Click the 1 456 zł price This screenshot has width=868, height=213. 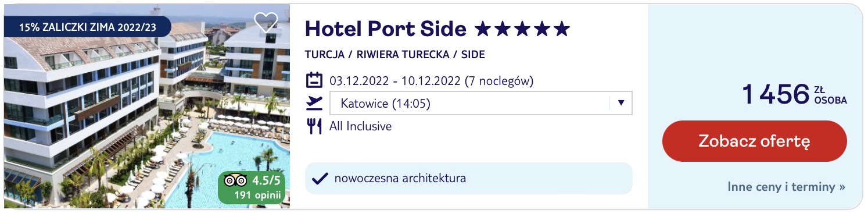(795, 94)
